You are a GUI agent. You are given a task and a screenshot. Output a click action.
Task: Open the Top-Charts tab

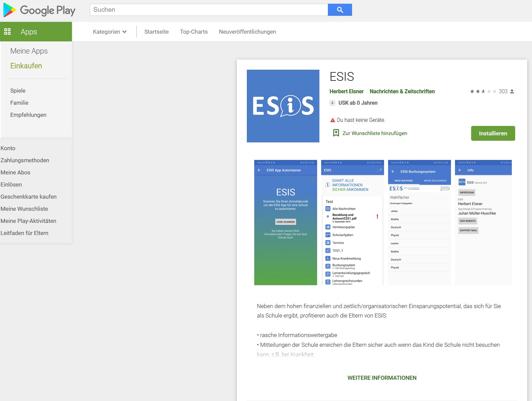pos(194,32)
